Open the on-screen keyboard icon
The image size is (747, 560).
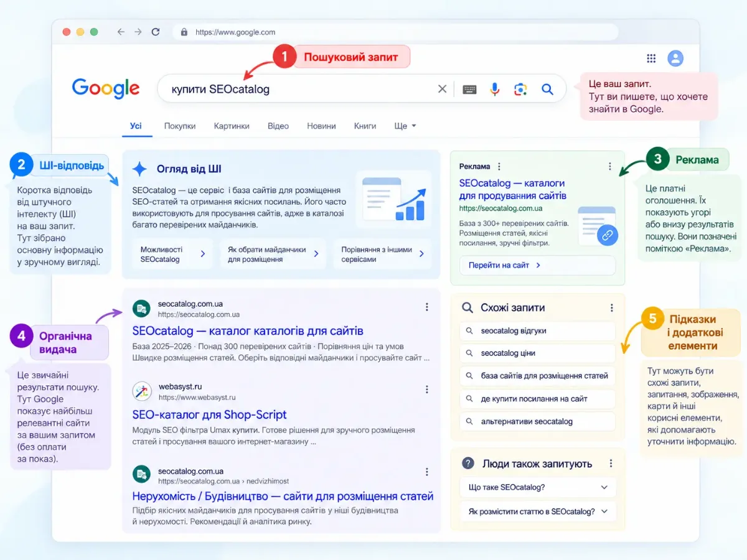[469, 90]
